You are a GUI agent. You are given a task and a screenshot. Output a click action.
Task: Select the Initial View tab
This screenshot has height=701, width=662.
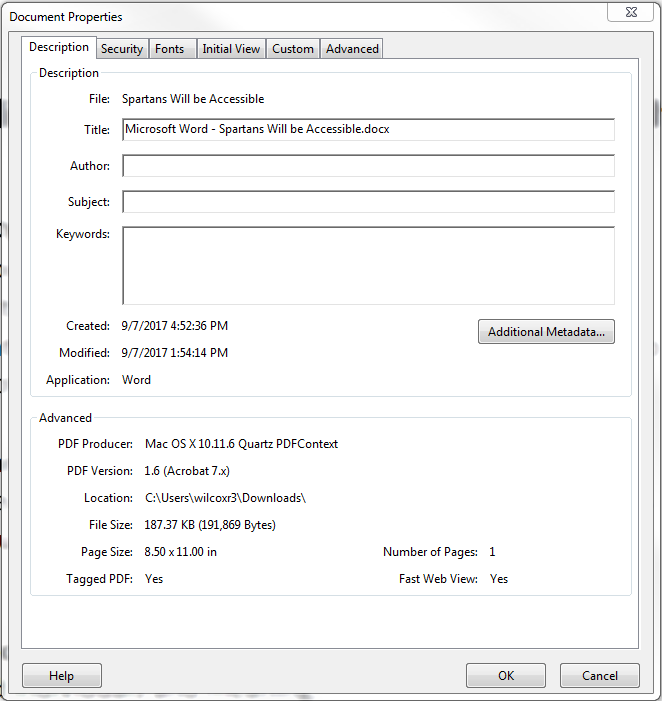(x=231, y=48)
